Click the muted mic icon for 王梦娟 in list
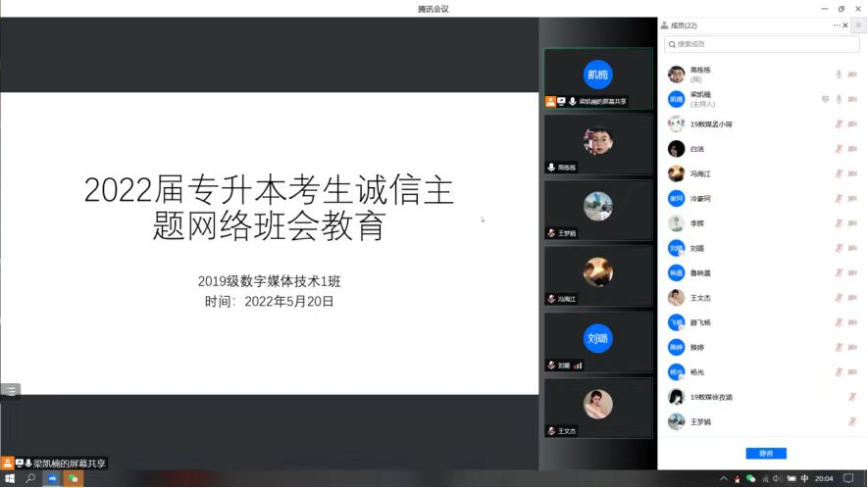 click(x=851, y=422)
